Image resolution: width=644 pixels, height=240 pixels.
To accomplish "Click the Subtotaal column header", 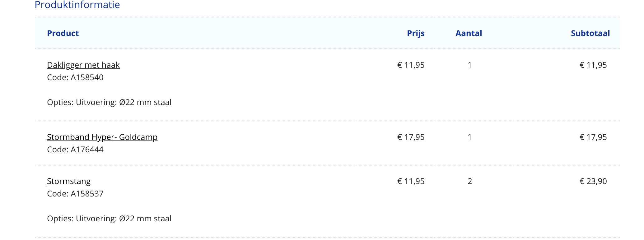I will [590, 33].
